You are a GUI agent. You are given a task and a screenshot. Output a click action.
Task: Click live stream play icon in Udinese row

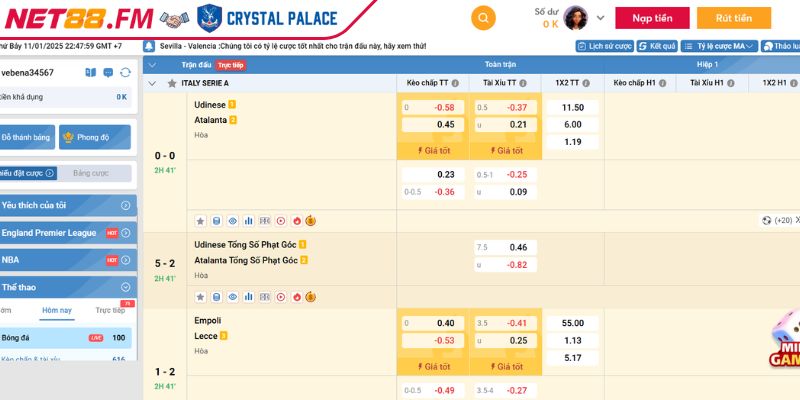(280, 220)
